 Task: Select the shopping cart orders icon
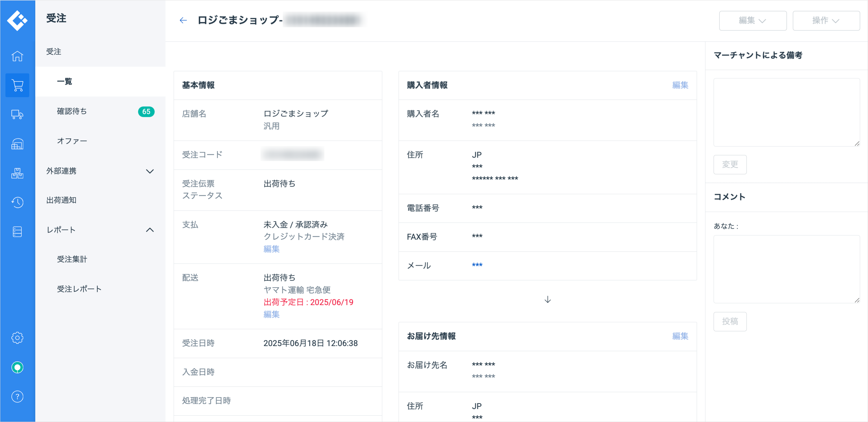(x=17, y=85)
